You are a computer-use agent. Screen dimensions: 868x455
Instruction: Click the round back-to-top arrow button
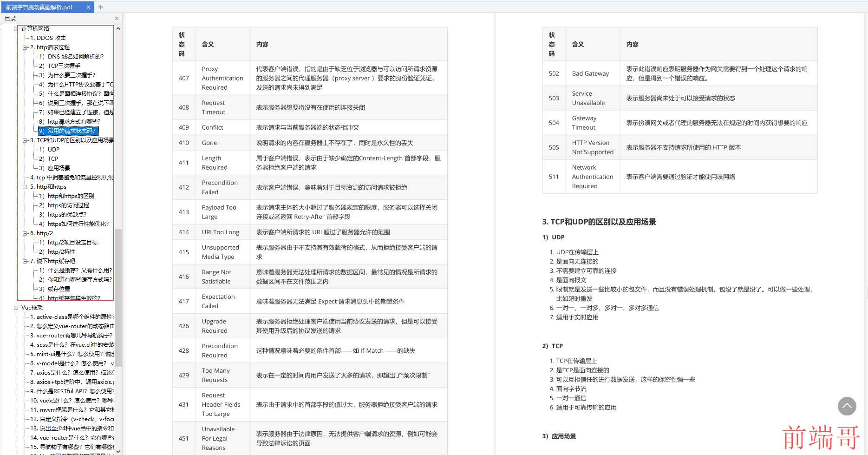[x=847, y=406]
